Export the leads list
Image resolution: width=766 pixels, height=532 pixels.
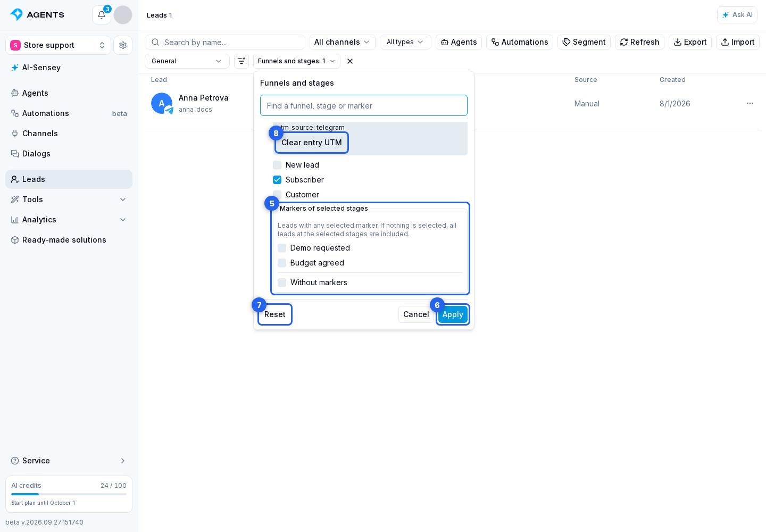[x=690, y=42]
